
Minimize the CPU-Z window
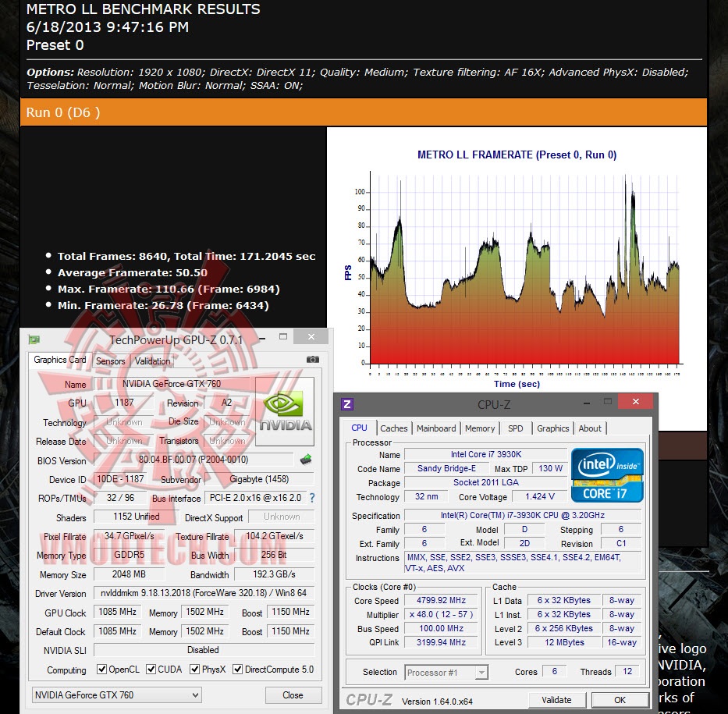pos(587,403)
